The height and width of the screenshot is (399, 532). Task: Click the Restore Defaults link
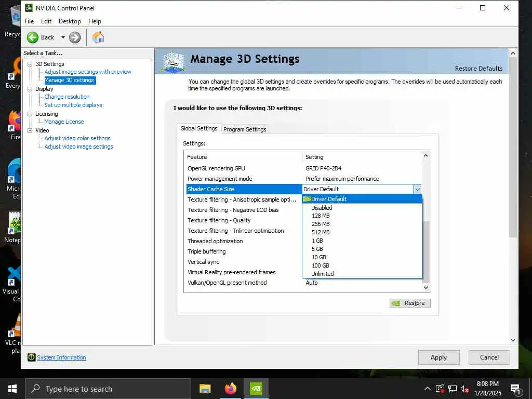tap(478, 69)
